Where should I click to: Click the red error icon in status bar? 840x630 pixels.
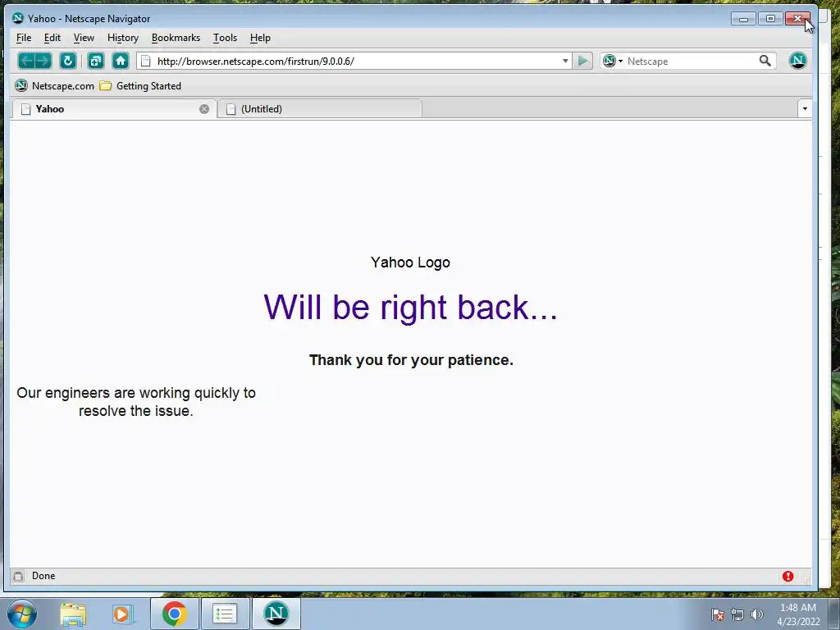787,576
